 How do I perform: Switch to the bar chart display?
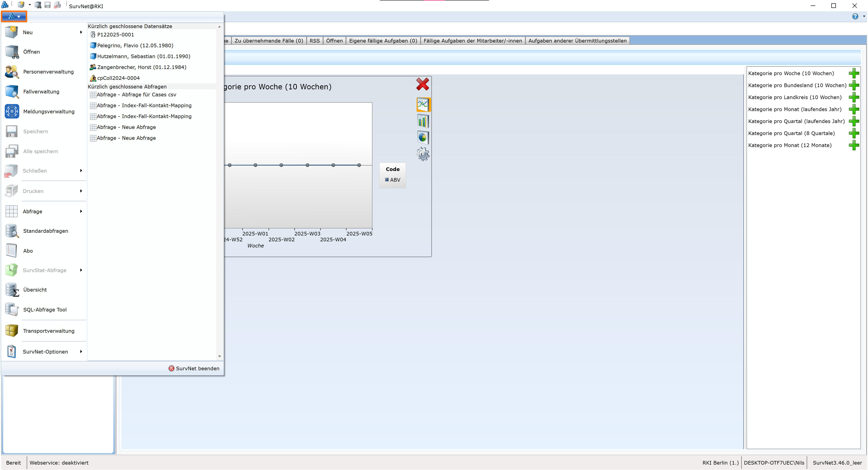423,121
